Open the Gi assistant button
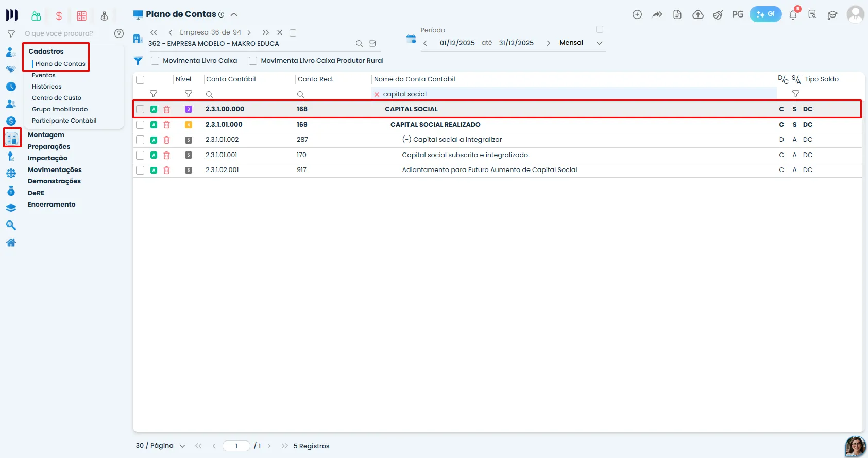 tap(765, 14)
